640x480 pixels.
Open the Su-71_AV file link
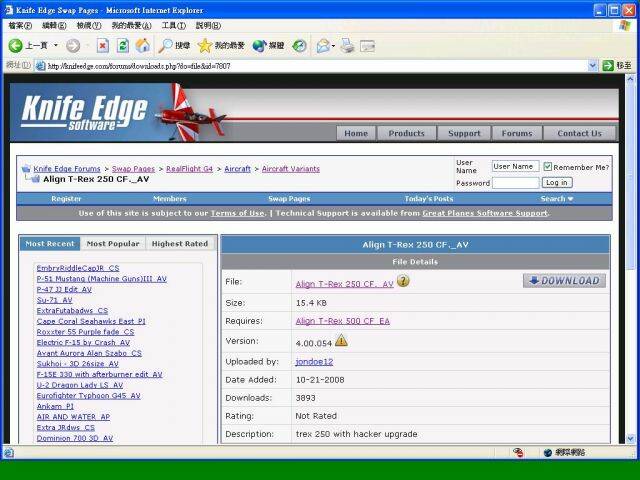click(54, 300)
